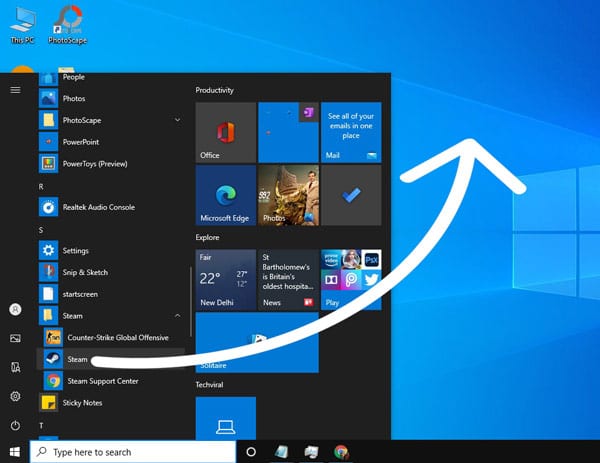Open the PhotoScape folder entry

click(x=111, y=120)
